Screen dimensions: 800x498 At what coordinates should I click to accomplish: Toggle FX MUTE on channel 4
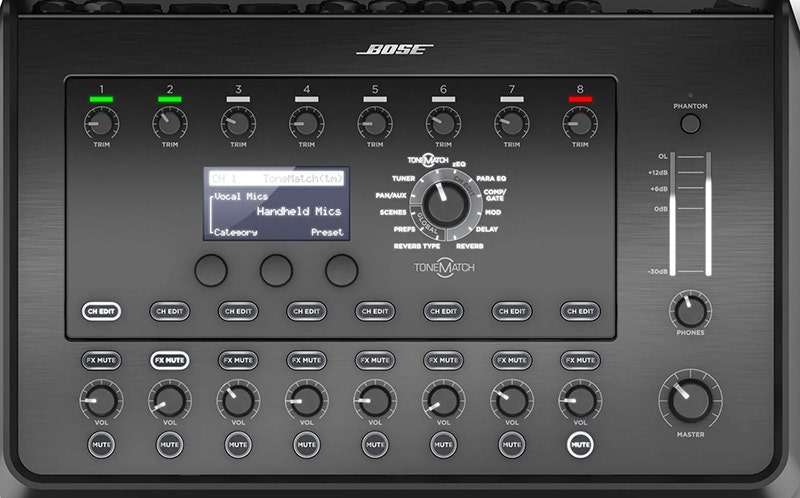pyautogui.click(x=307, y=360)
